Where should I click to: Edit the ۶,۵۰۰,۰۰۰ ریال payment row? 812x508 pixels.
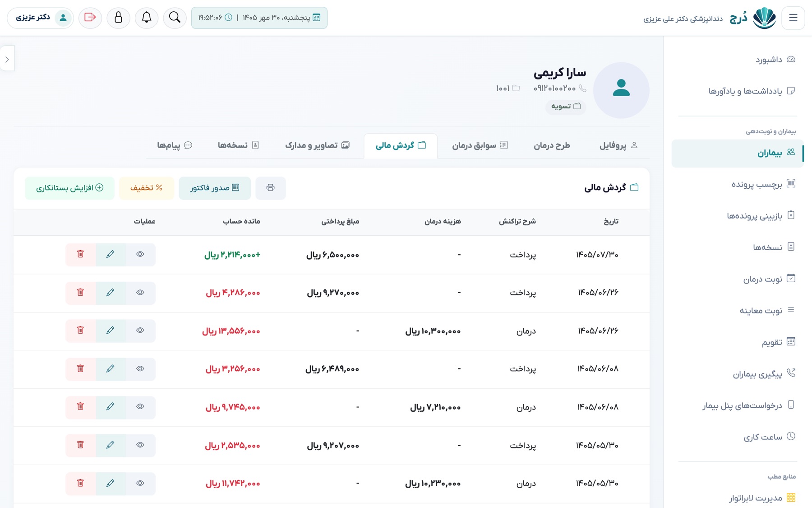click(x=111, y=255)
